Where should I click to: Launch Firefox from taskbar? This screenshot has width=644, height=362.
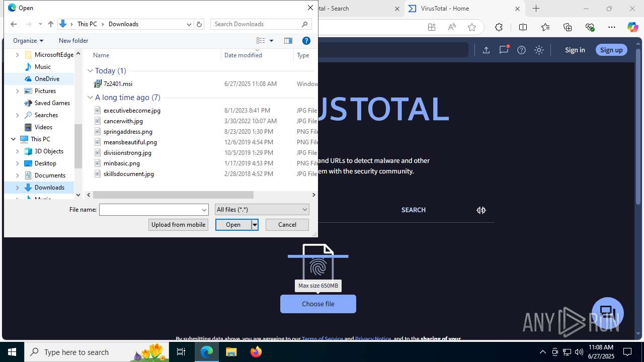pos(256,352)
